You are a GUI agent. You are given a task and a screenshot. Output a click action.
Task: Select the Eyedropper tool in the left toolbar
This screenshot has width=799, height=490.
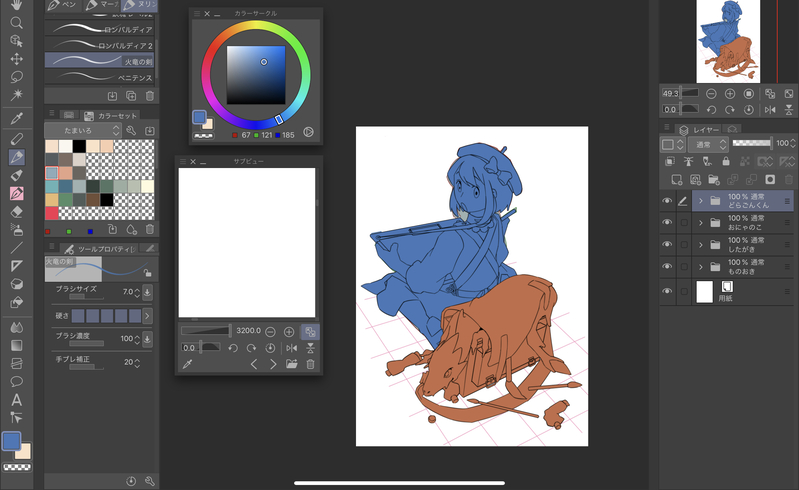click(x=16, y=119)
